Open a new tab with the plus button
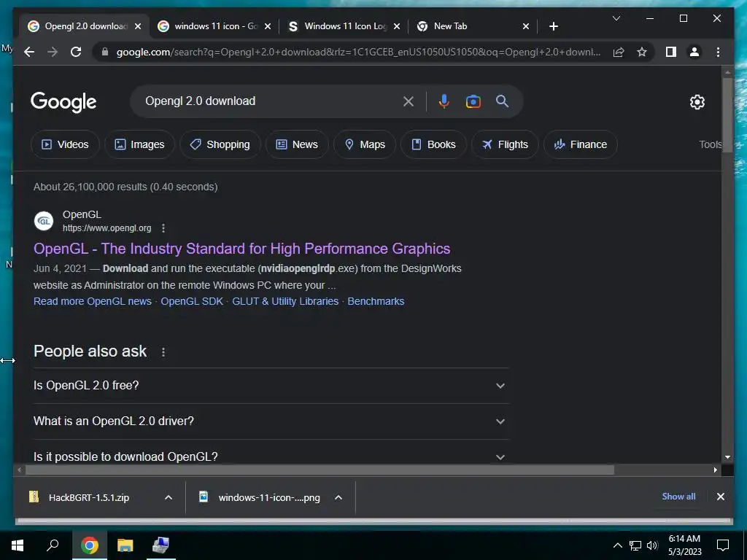This screenshot has width=747, height=560. [553, 26]
